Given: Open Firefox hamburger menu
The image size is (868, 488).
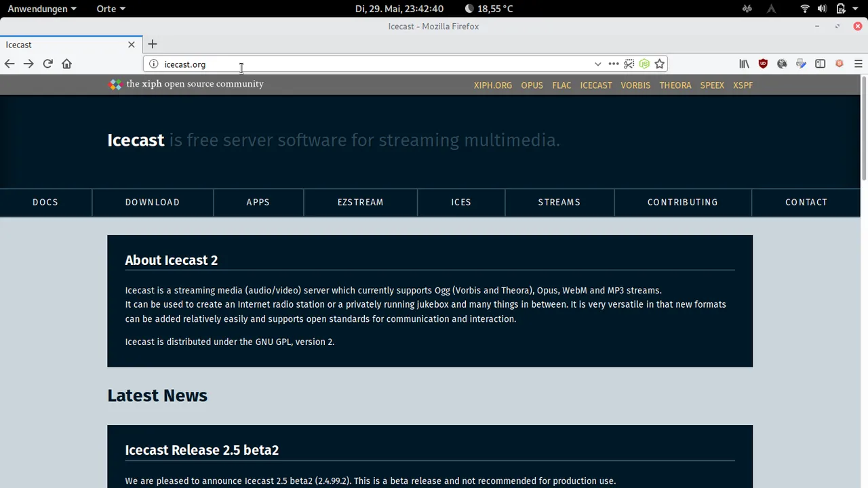Looking at the screenshot, I should 859,64.
